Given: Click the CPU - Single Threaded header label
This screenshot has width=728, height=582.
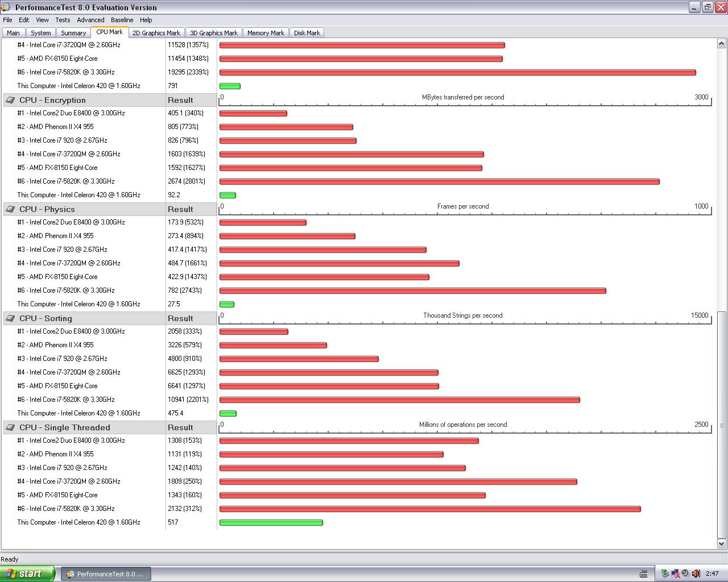Looking at the screenshot, I should (x=65, y=427).
